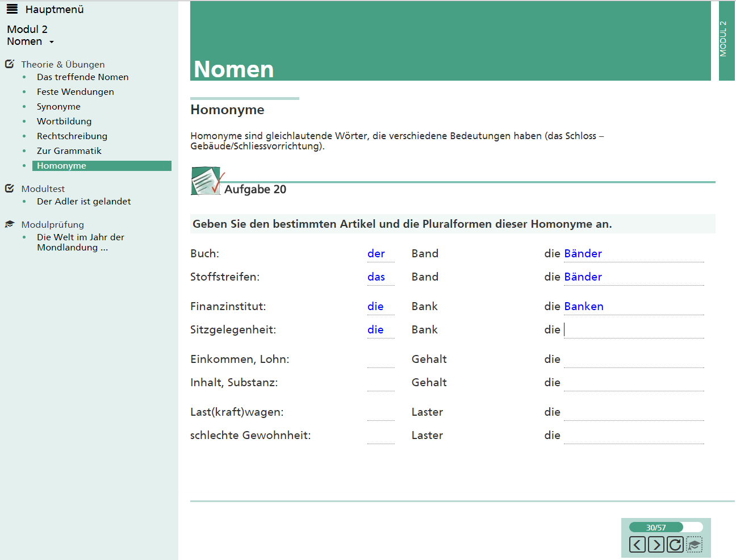The image size is (736, 560).
Task: Open Der Adler ist gelandet test
Action: click(84, 202)
